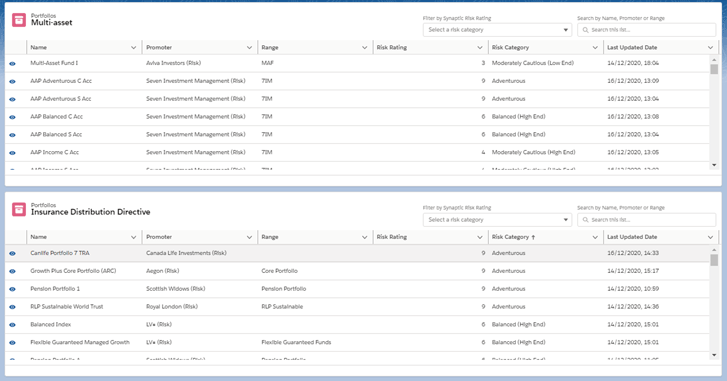The height and width of the screenshot is (381, 727).
Task: View Canlife Portfolio 7 TRA via eye icon
Action: pyautogui.click(x=13, y=254)
